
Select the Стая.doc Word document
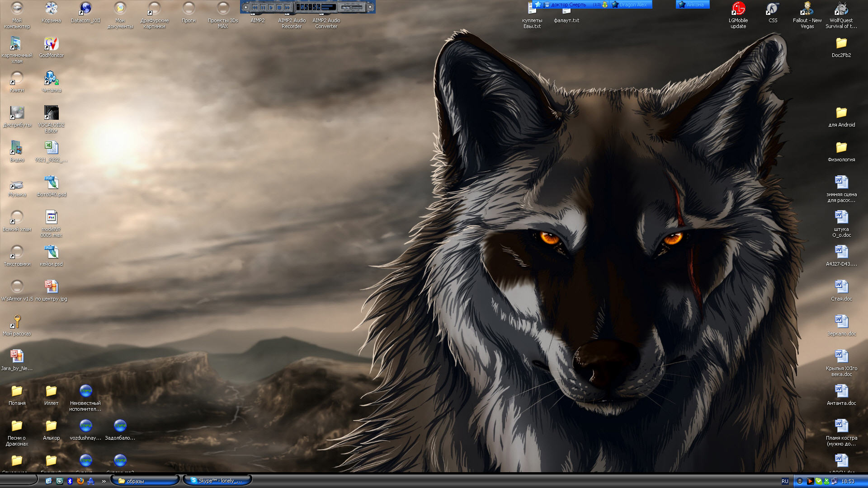[841, 291]
